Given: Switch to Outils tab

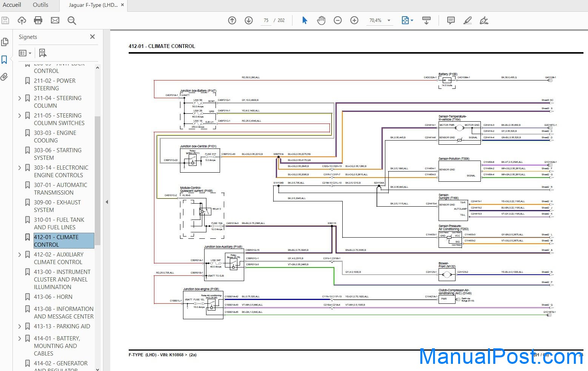Looking at the screenshot, I should tap(40, 5).
